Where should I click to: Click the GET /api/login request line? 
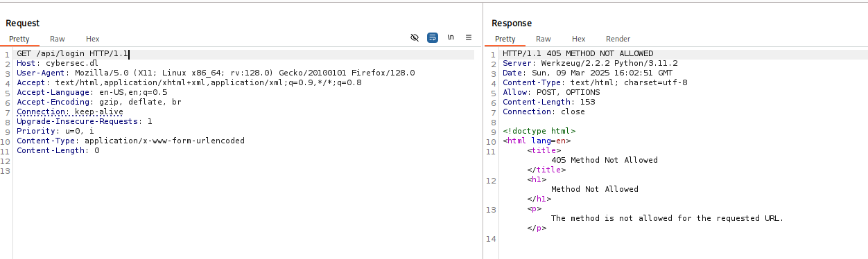coord(73,53)
